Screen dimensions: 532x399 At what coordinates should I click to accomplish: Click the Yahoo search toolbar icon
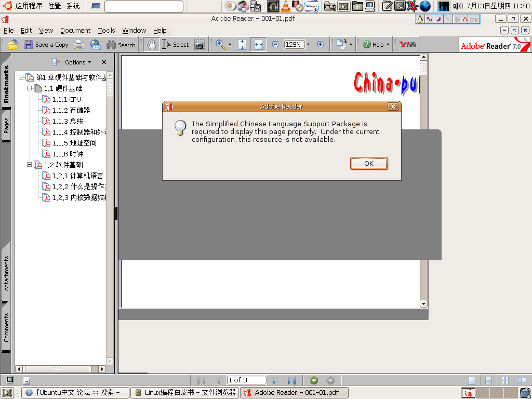pyautogui.click(x=408, y=45)
